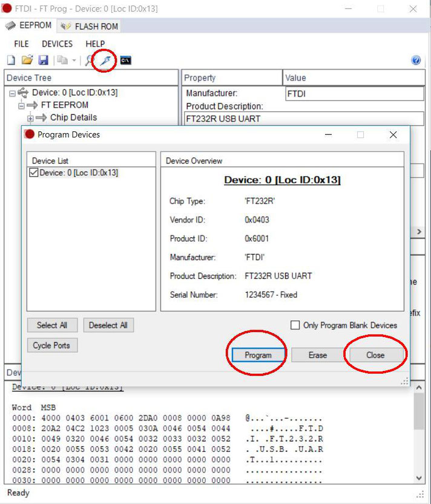Click Device: 0 heading in Device Overview

(x=282, y=180)
